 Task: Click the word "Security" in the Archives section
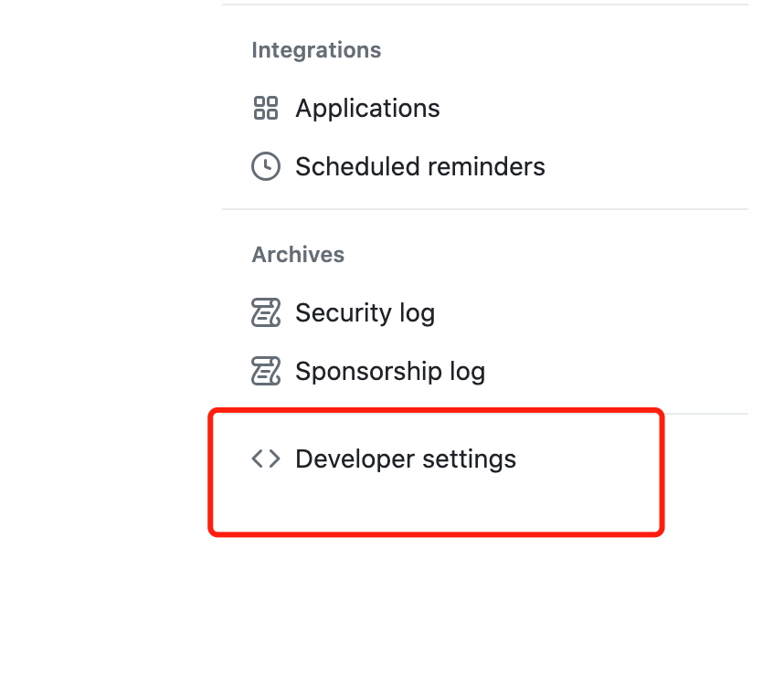[334, 313]
